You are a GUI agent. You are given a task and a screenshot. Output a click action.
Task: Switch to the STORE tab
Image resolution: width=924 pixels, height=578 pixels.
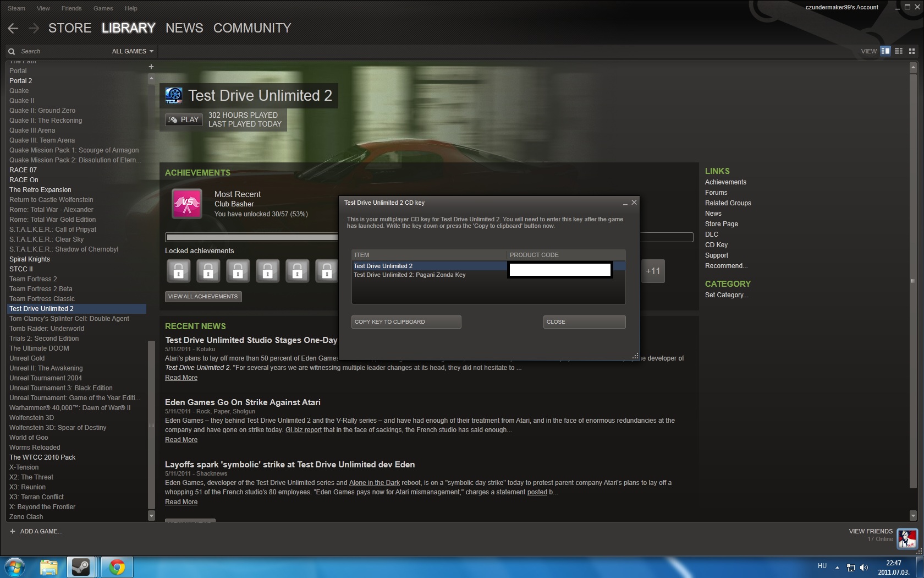[70, 28]
